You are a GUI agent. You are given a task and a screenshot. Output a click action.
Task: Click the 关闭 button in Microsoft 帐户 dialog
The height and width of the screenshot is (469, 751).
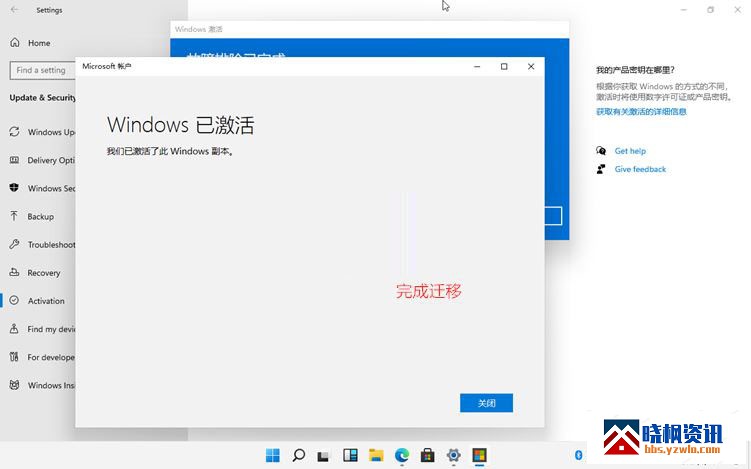486,403
